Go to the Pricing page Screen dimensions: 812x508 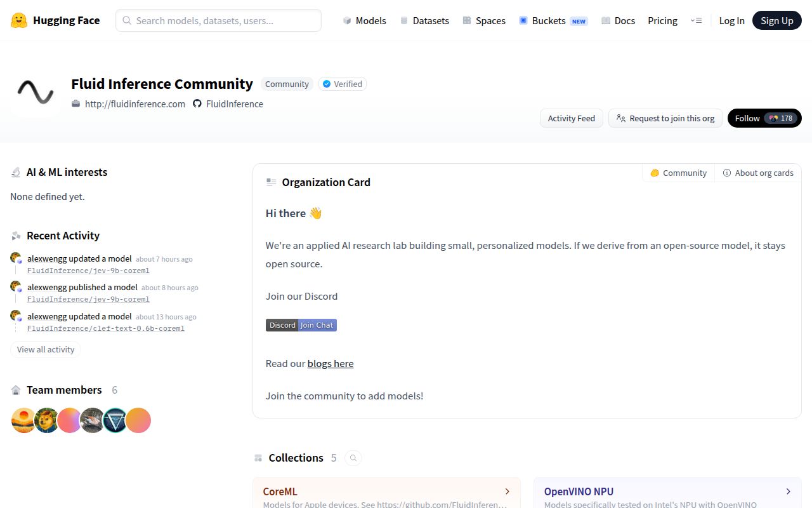(662, 20)
